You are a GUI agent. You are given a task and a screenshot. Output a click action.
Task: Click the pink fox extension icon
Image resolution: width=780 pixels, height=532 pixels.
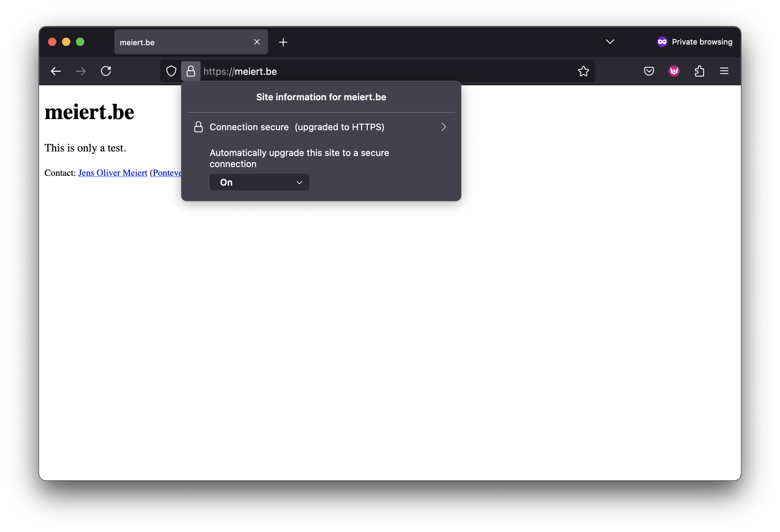point(674,71)
